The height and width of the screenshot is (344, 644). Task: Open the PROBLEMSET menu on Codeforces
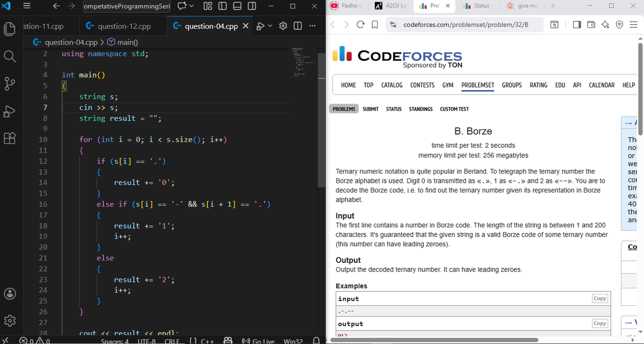pos(477,85)
